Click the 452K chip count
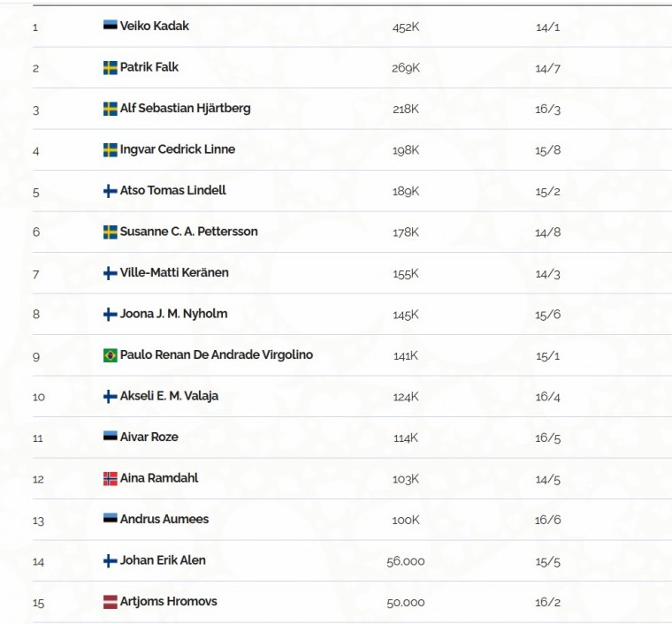This screenshot has width=672, height=624. pos(405,27)
